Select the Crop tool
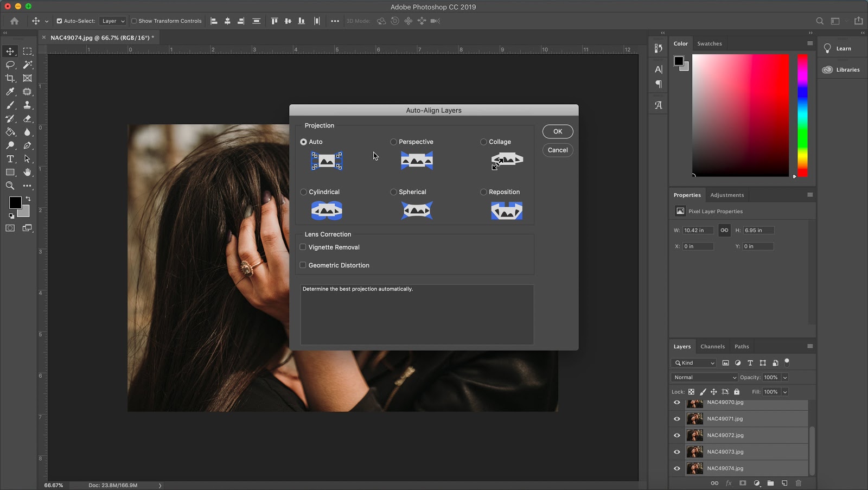The height and width of the screenshot is (490, 868). click(x=10, y=78)
